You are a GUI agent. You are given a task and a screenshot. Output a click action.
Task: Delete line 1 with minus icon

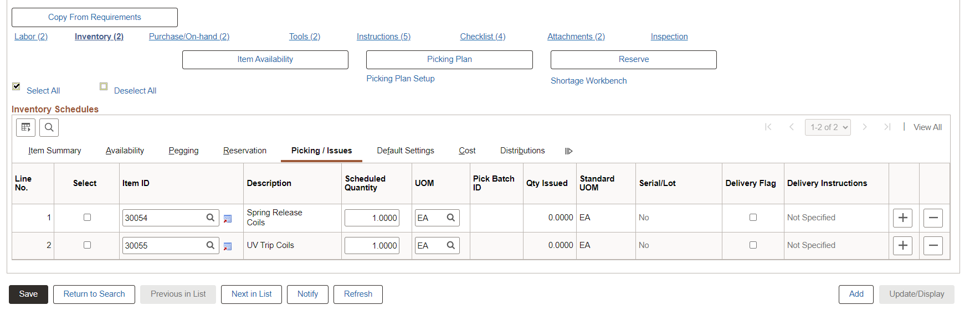[x=933, y=218]
